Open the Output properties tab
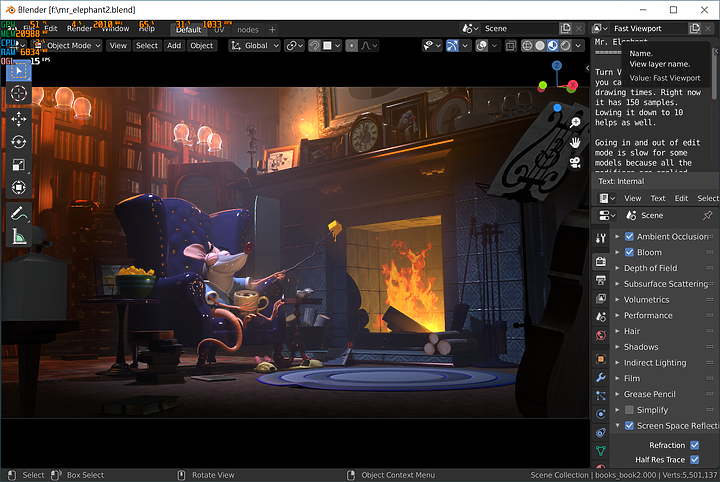This screenshot has height=482, width=720. tap(601, 280)
